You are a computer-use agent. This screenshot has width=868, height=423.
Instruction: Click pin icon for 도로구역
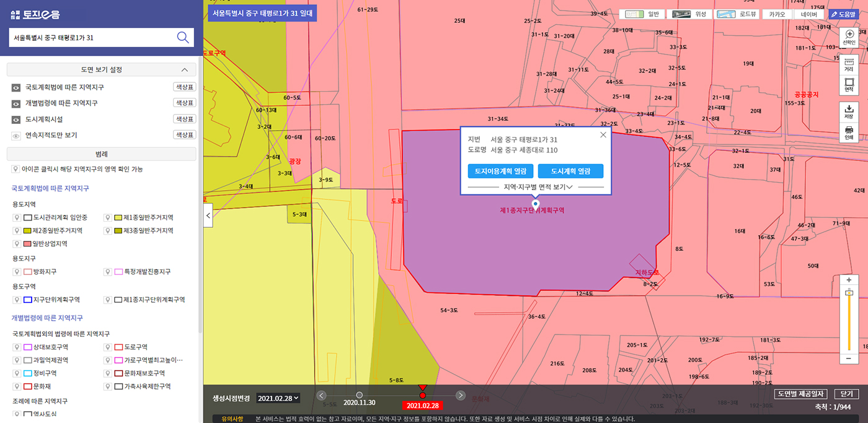point(108,347)
